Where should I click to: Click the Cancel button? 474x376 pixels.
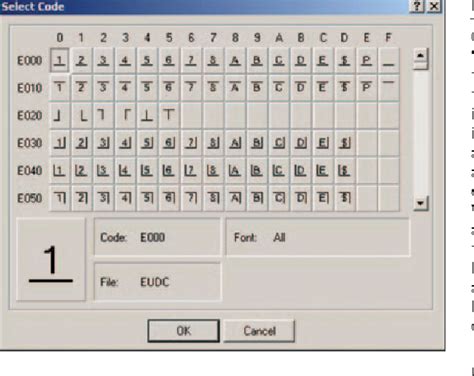point(259,331)
